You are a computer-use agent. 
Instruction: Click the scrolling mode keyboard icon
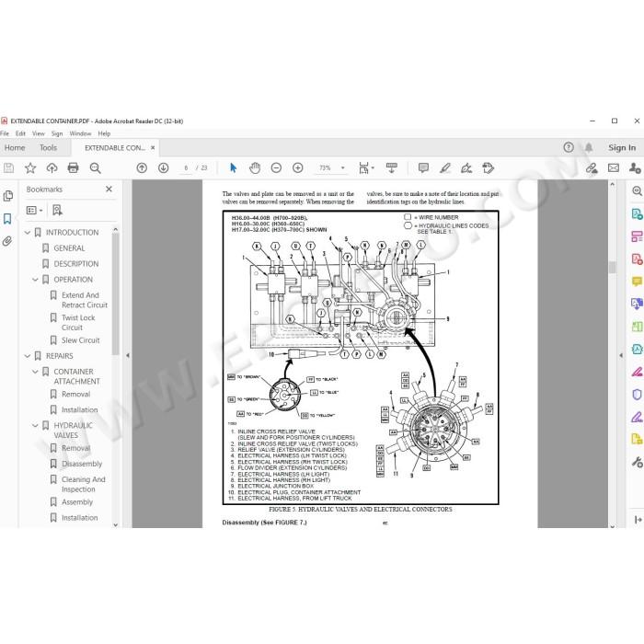[392, 168]
